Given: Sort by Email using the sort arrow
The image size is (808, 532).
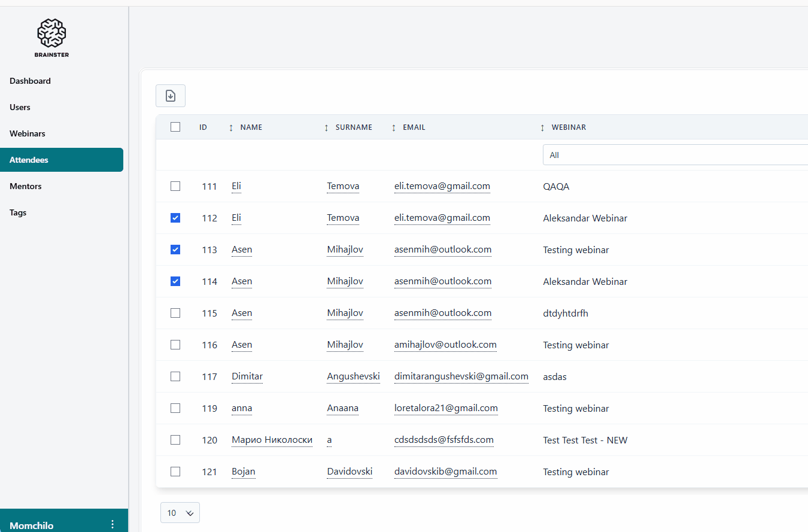Looking at the screenshot, I should pos(394,127).
